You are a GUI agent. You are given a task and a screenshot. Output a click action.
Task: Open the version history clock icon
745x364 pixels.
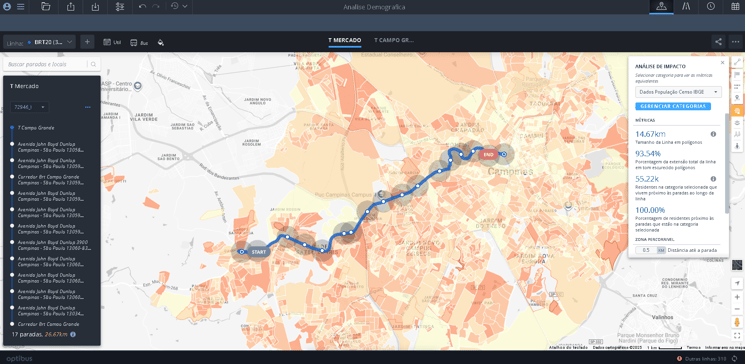(174, 7)
